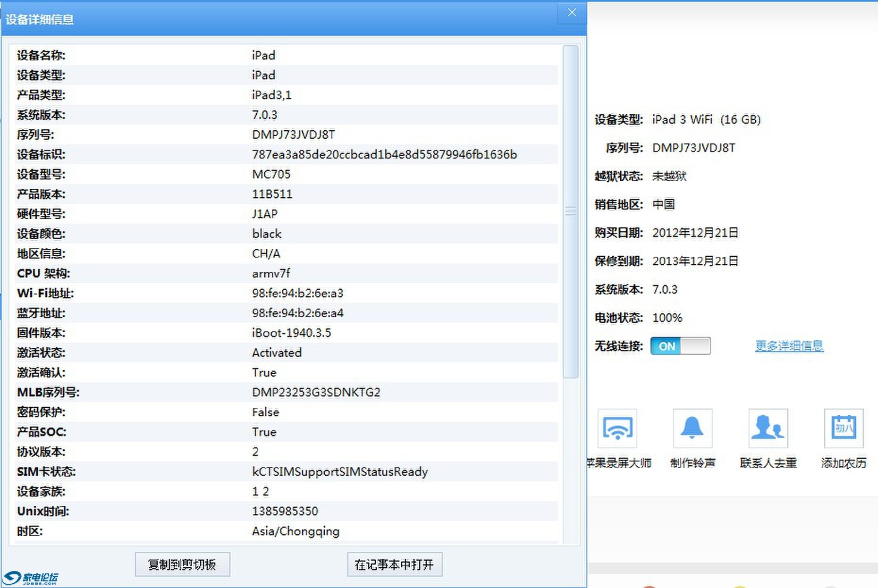Viewport: 878px width, 588px height.
Task: Select the 设备标识 identifier value
Action: 384,155
